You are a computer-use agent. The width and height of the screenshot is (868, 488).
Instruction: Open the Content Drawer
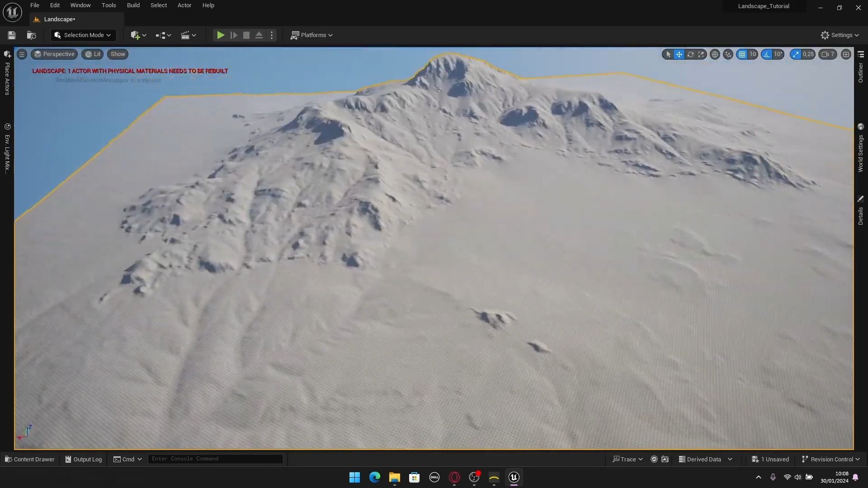29,459
